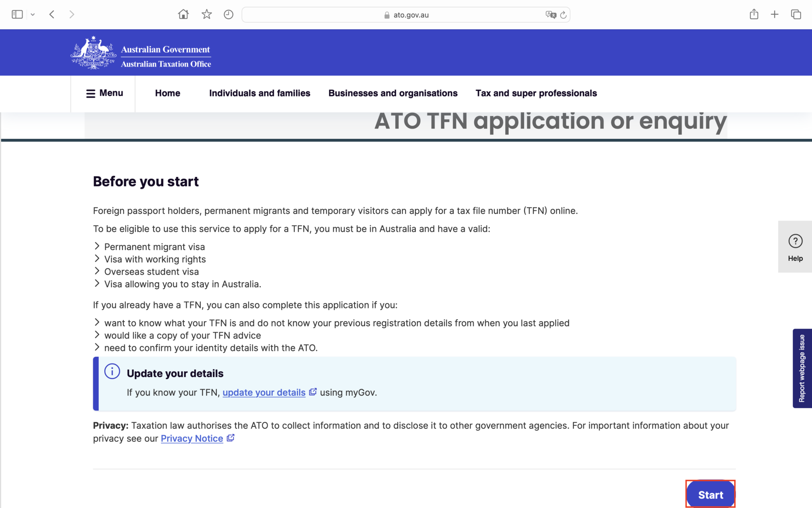Click the ato.gov.au address bar

pyautogui.click(x=406, y=15)
